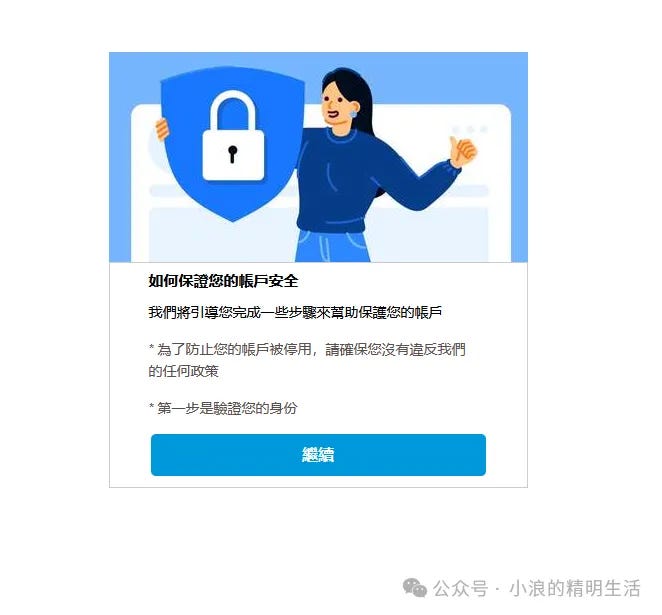Image resolution: width=662 pixels, height=615 pixels.
Task: Click the heading 如何保證您的帳戶安全
Action: pyautogui.click(x=223, y=281)
